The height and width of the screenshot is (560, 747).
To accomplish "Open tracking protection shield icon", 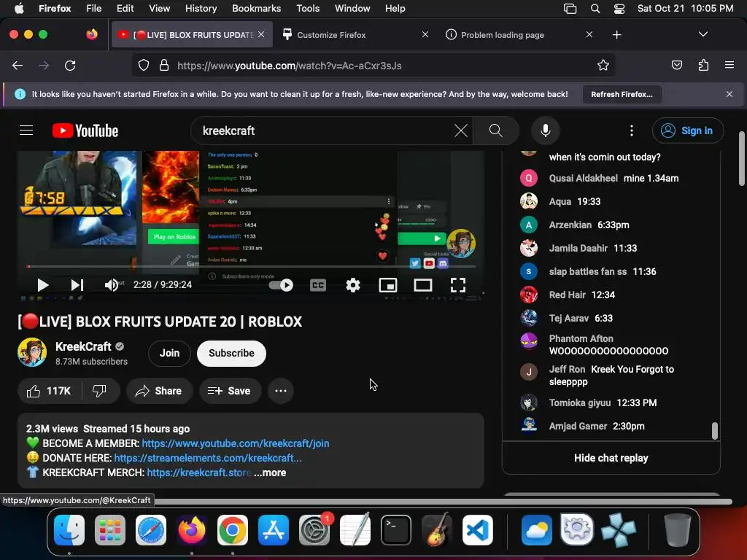I will 144,65.
